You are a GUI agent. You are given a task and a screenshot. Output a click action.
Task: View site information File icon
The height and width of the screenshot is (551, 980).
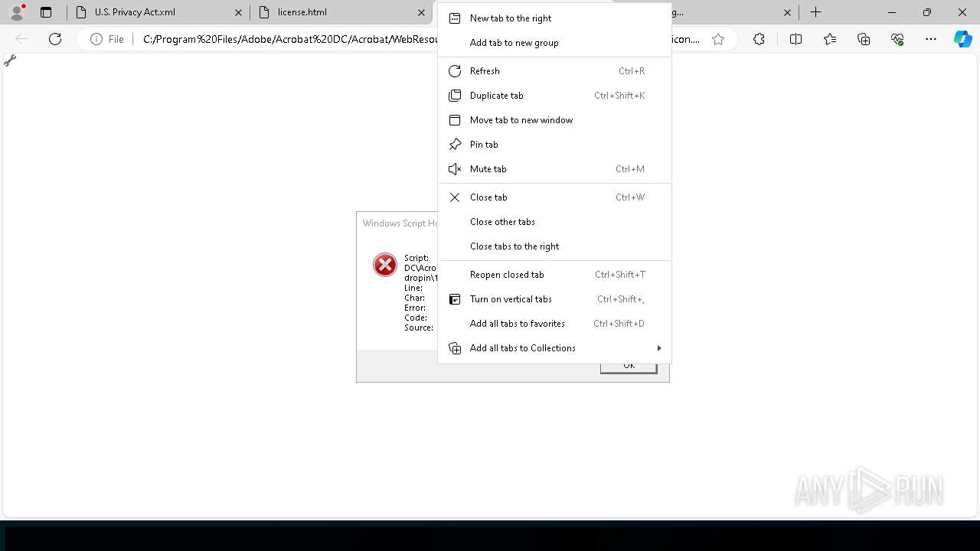click(106, 39)
